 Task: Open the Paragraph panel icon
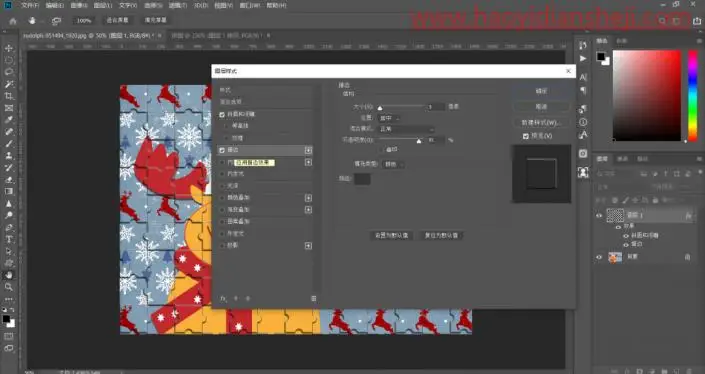pos(583,90)
